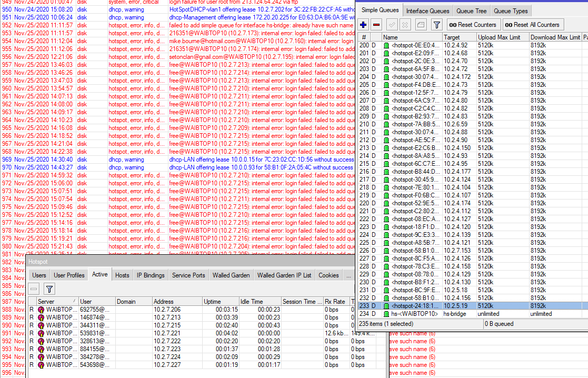Open Hotspot Service Ports tab
The width and height of the screenshot is (588, 378).
[188, 275]
